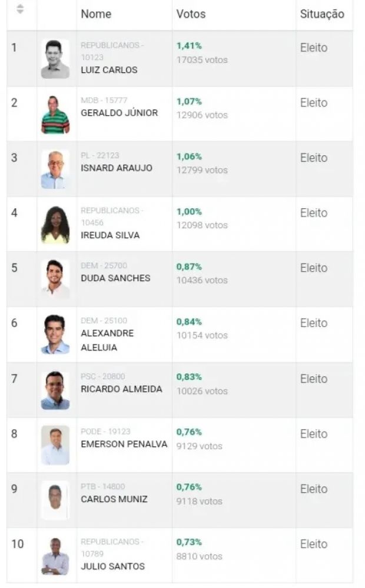Viewport: 365px width, 588px height.
Task: Click Ricardo Almeida's portrait
Action: tap(55, 390)
